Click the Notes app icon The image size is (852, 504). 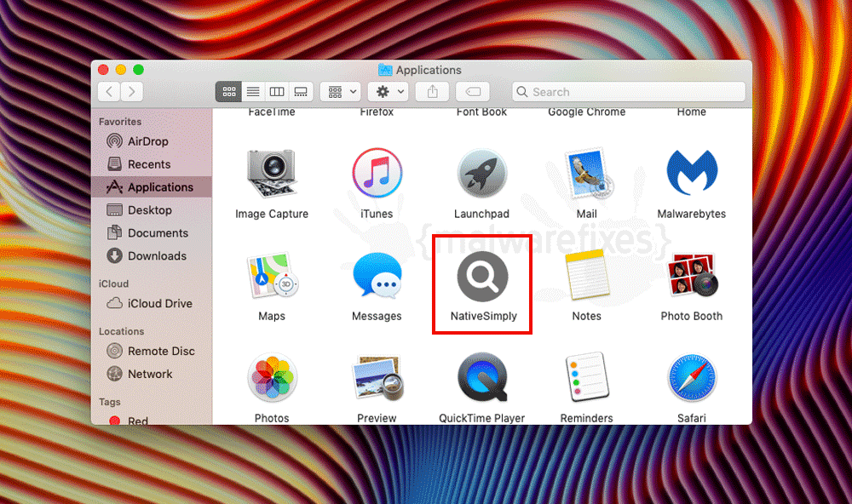point(587,275)
